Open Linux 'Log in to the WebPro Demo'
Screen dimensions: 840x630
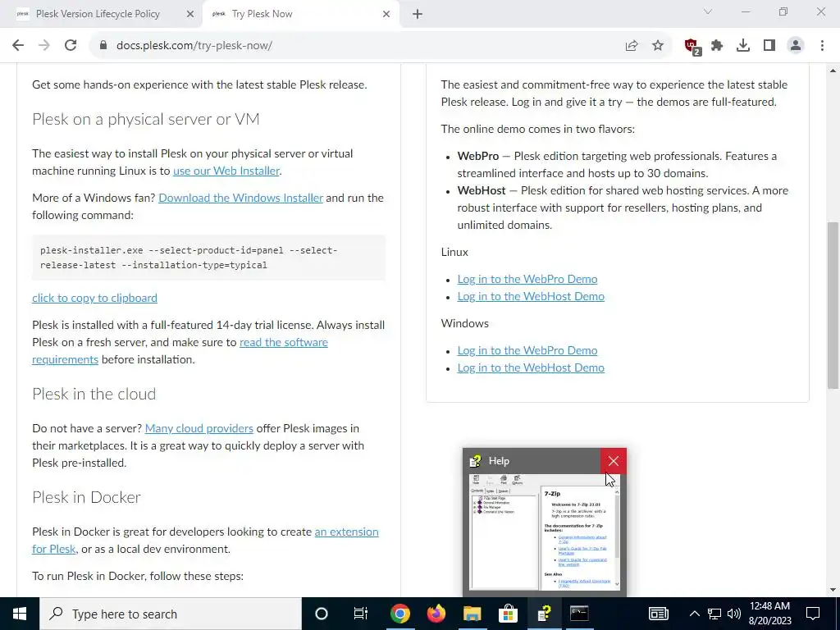[x=527, y=279]
